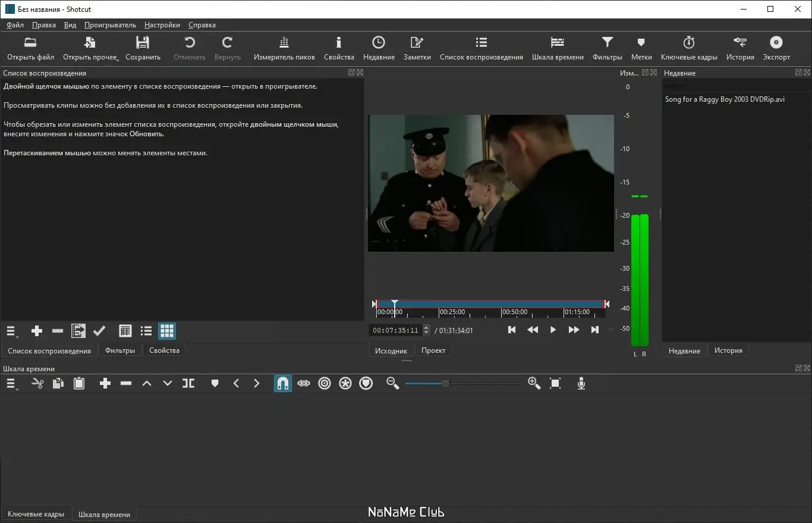
Task: Go to next marker in timeline toolbar
Action: pos(257,384)
